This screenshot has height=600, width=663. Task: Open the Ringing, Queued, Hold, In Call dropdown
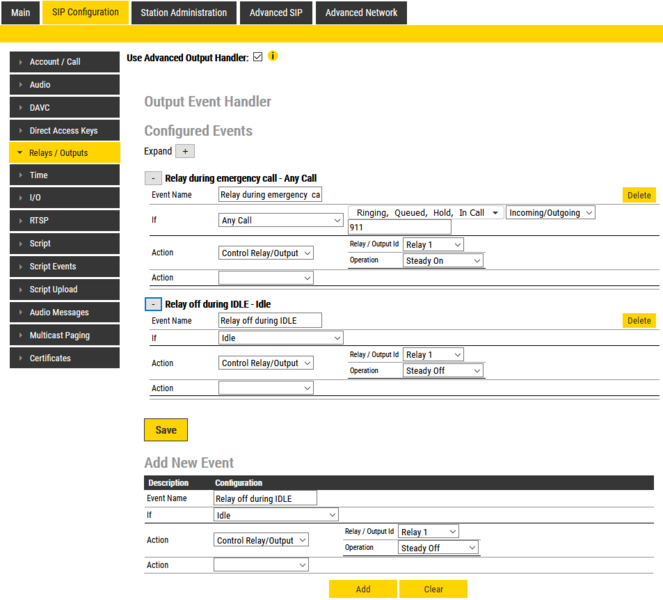point(426,213)
